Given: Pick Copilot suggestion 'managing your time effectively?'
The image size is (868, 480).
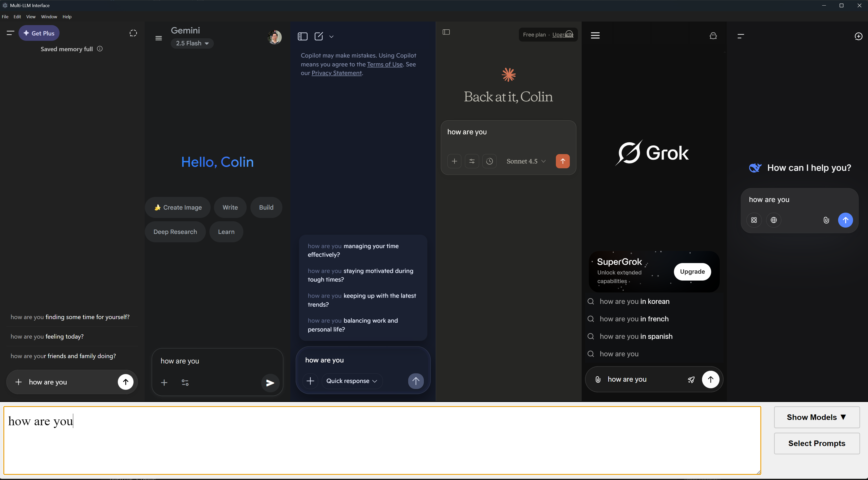Looking at the screenshot, I should pyautogui.click(x=363, y=250).
